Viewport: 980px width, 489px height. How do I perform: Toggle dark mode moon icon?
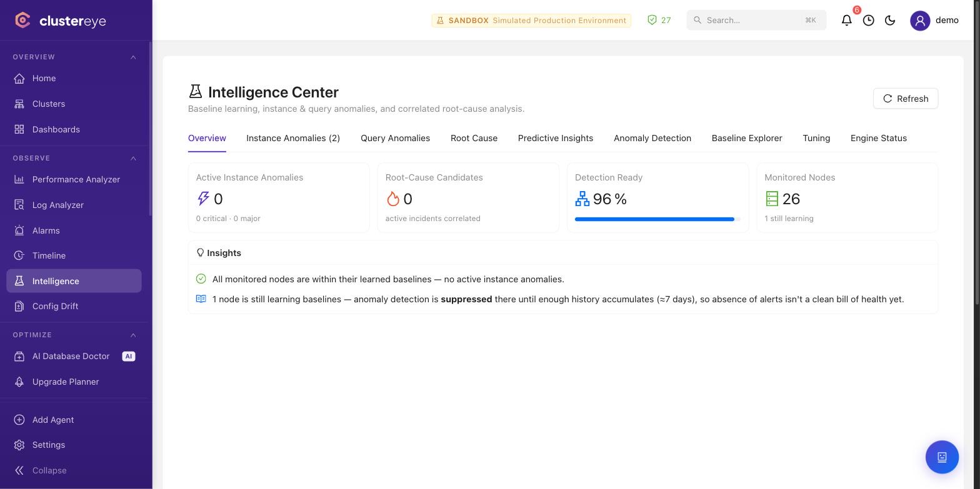tap(891, 20)
